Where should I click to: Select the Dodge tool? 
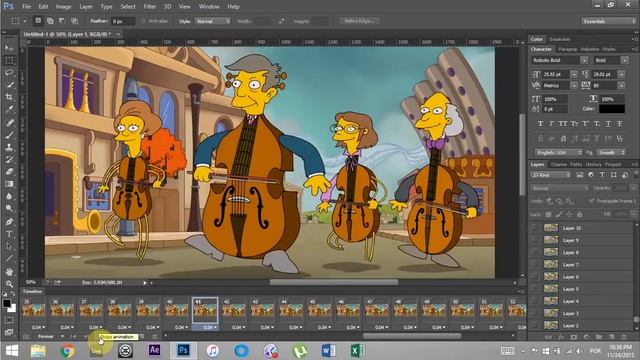(x=9, y=209)
